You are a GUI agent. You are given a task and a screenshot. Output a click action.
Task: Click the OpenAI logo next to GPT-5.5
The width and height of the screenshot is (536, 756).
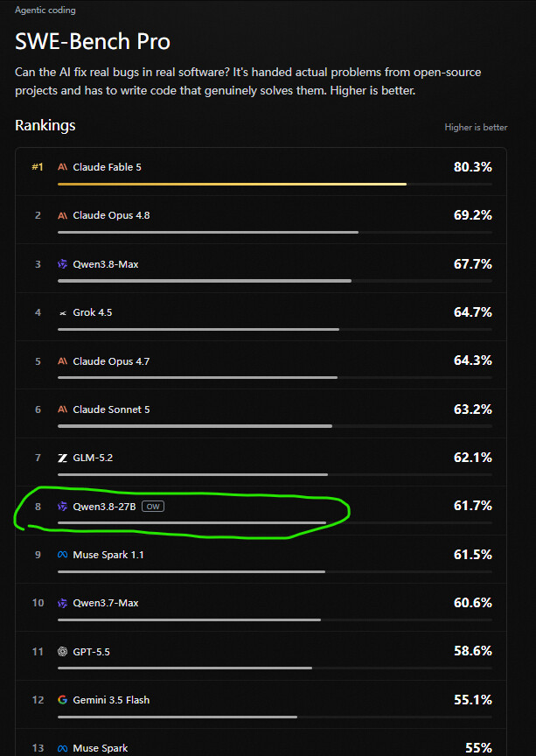pos(62,651)
